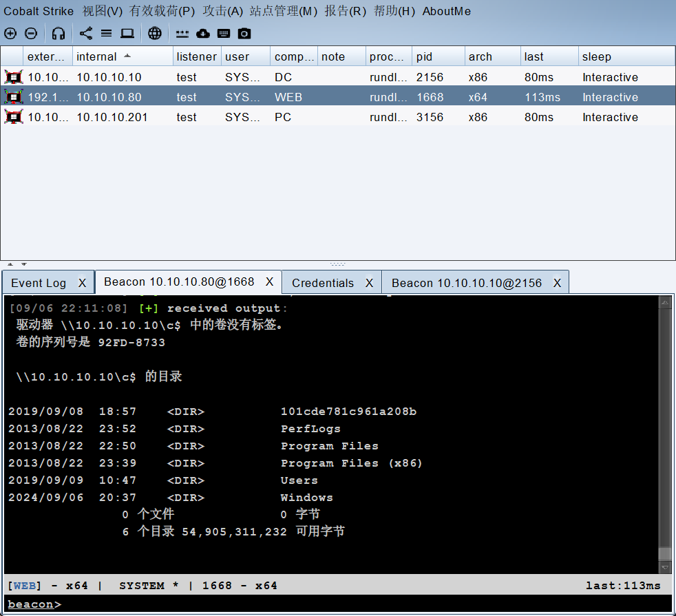The image size is (676, 616).
Task: Switch to the Credentials tab
Action: [x=322, y=283]
